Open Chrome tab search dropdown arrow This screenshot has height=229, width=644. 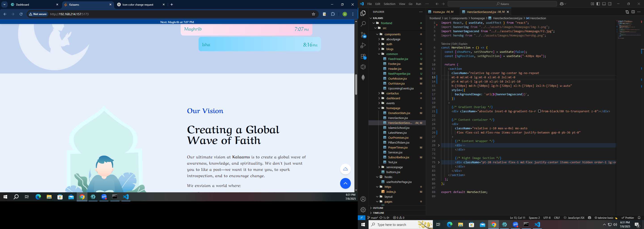click(x=4, y=4)
